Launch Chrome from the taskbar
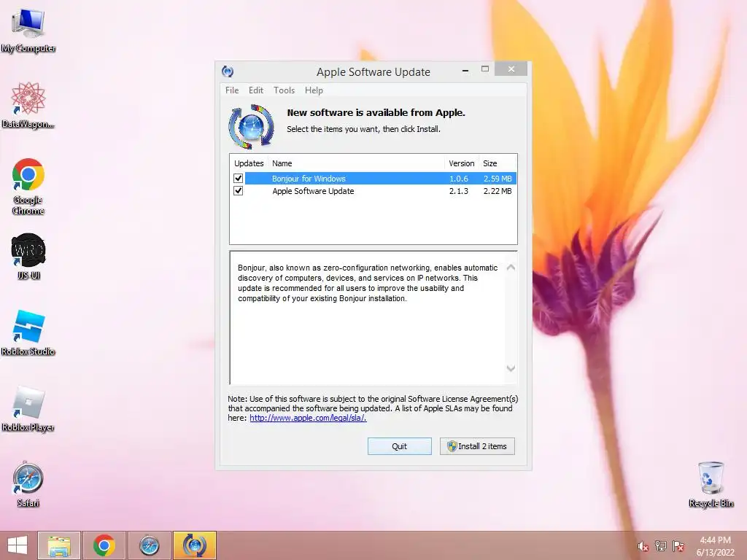The width and height of the screenshot is (747, 560). point(104,545)
